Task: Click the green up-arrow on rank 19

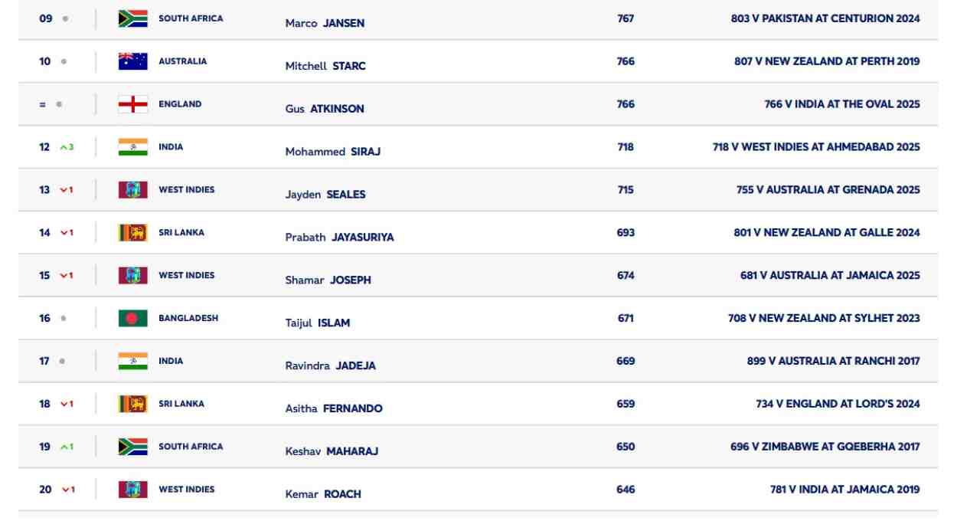Action: click(x=64, y=447)
